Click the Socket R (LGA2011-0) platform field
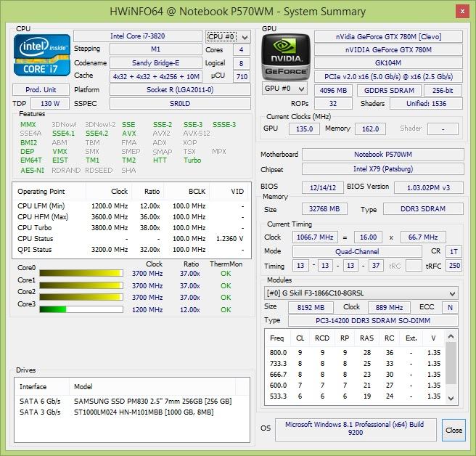Viewport: 476px width, 456px height. pos(180,90)
